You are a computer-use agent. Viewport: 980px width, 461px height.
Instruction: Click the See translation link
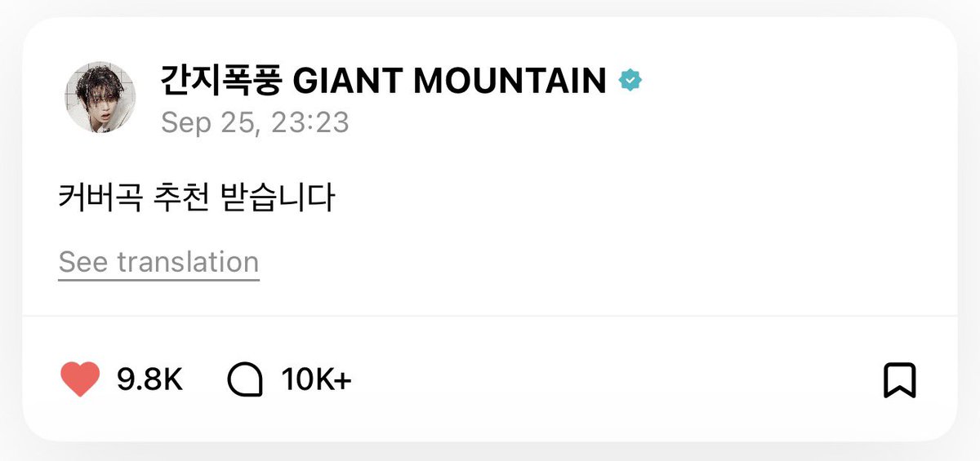(158, 263)
